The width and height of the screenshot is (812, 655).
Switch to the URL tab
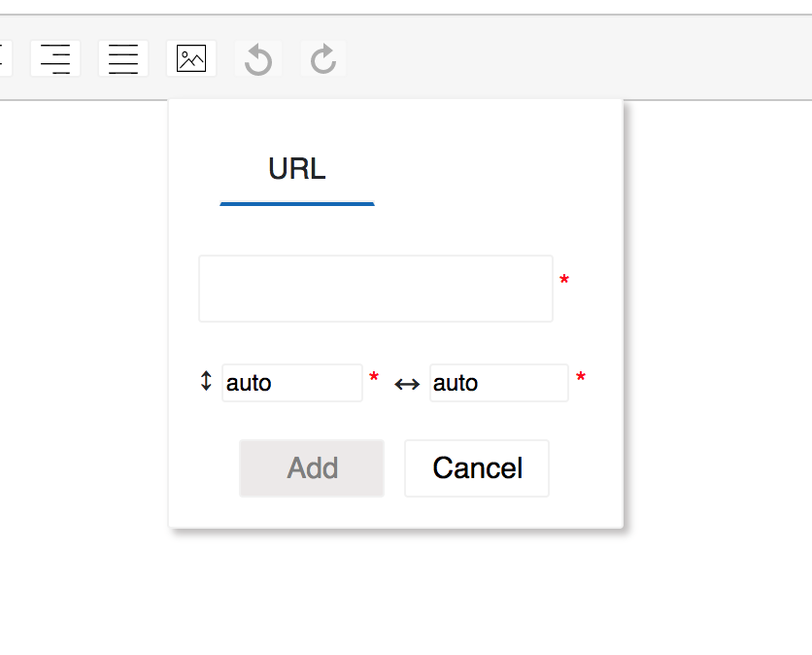click(295, 168)
